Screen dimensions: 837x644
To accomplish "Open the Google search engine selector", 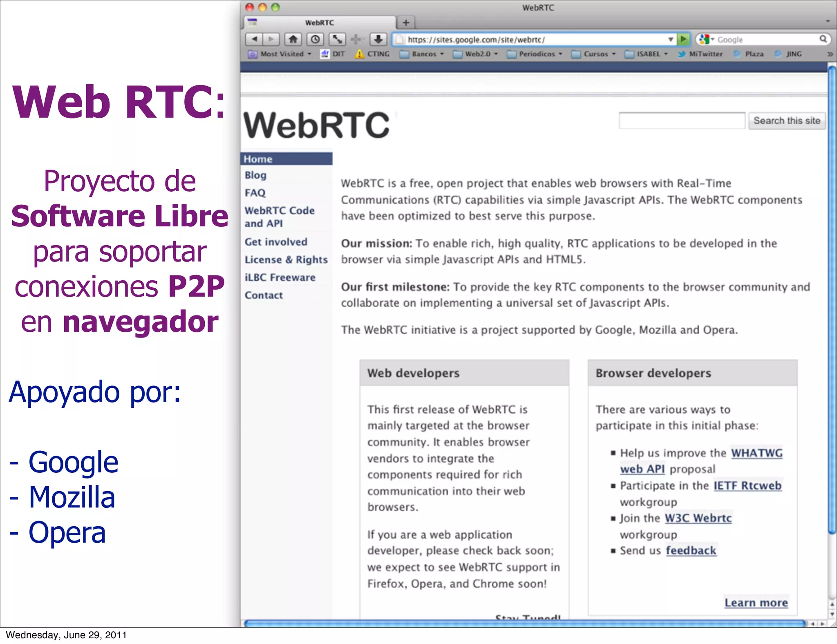I will coord(707,40).
